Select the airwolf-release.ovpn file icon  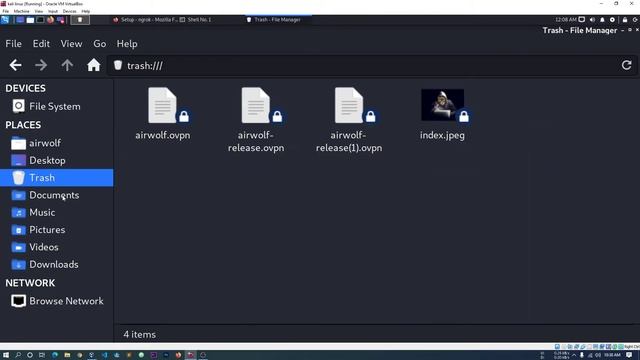tap(256, 105)
